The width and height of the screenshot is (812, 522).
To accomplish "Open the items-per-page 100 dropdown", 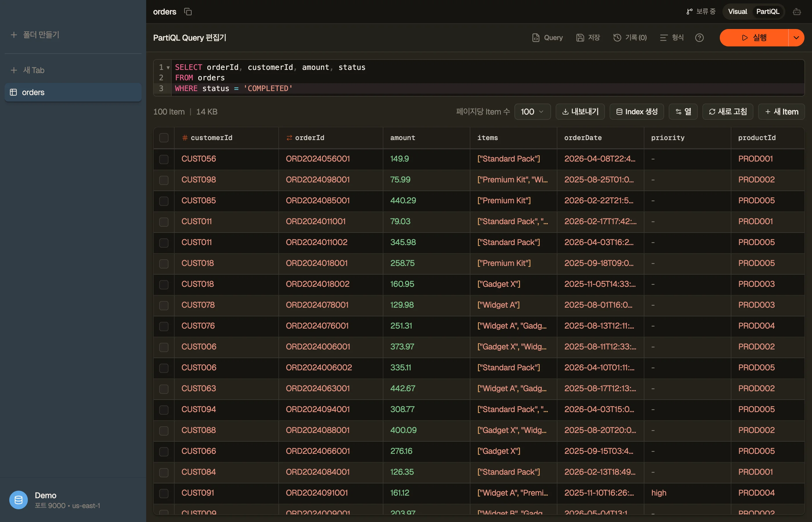I will point(532,112).
